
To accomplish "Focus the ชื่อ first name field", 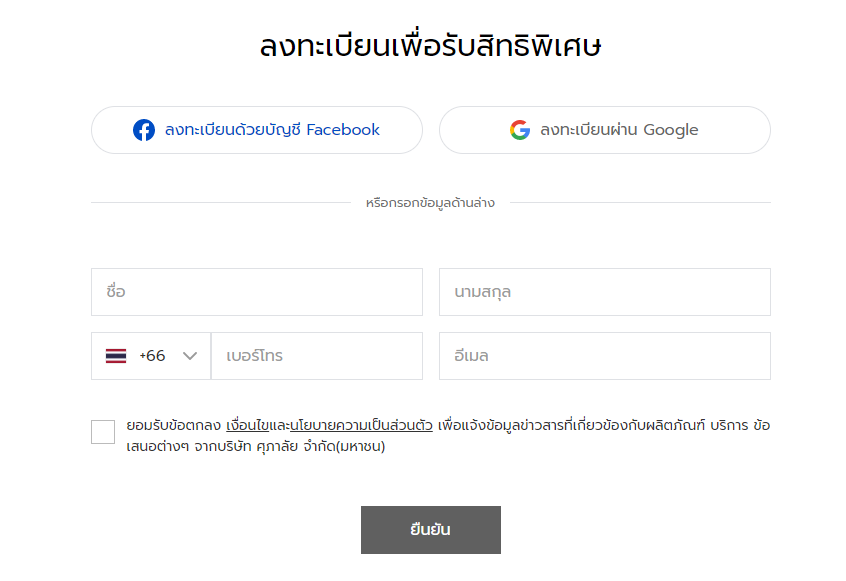I will point(257,292).
